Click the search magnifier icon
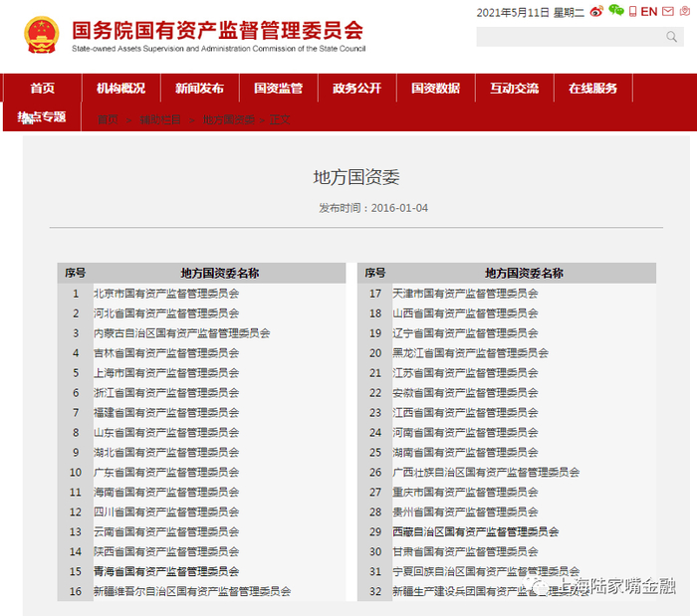Screen dimensions: 697x616 [672, 37]
